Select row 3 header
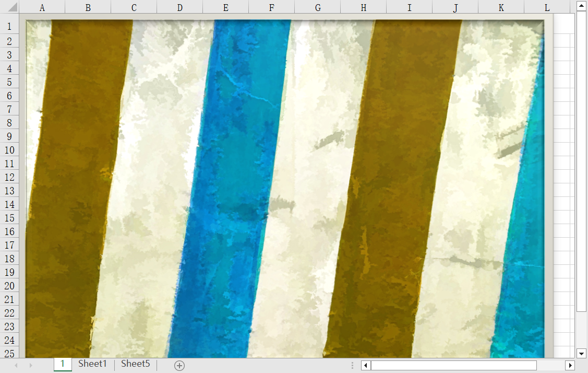This screenshot has width=588, height=373. [x=9, y=55]
